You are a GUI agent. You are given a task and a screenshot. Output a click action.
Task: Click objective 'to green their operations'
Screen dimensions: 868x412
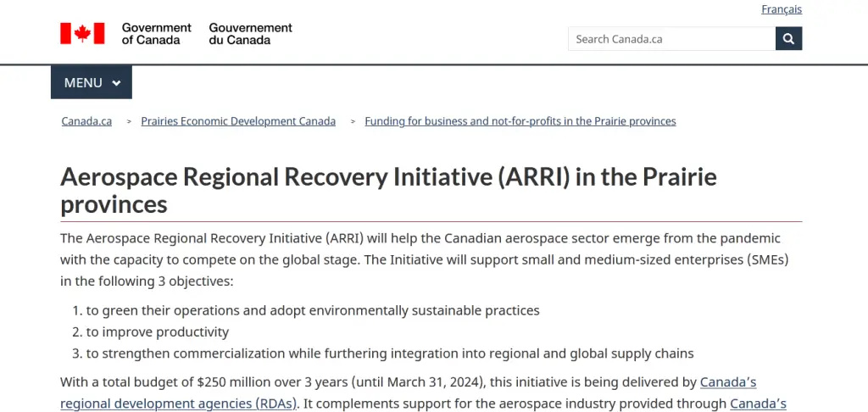coord(313,310)
